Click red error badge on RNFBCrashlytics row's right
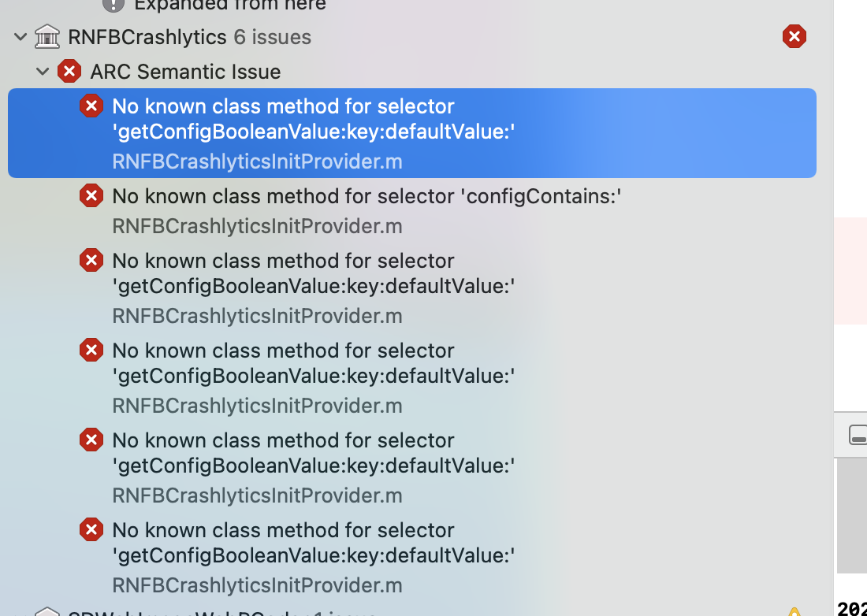 794,36
